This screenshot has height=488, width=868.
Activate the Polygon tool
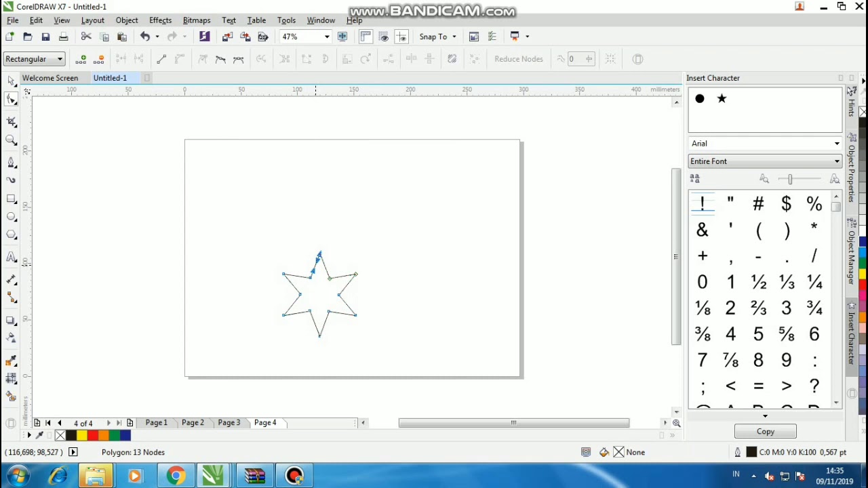[x=12, y=235]
